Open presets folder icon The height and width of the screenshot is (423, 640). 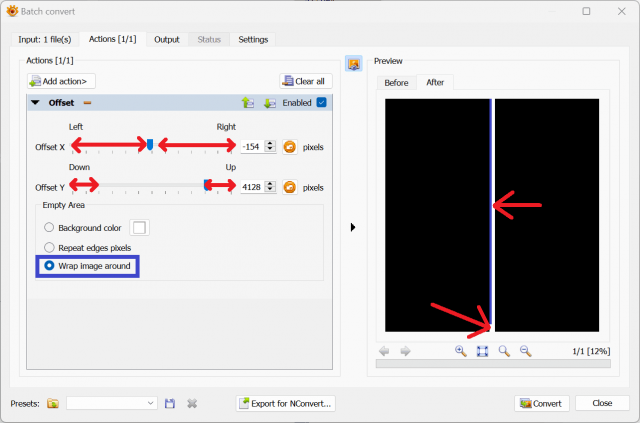point(53,403)
